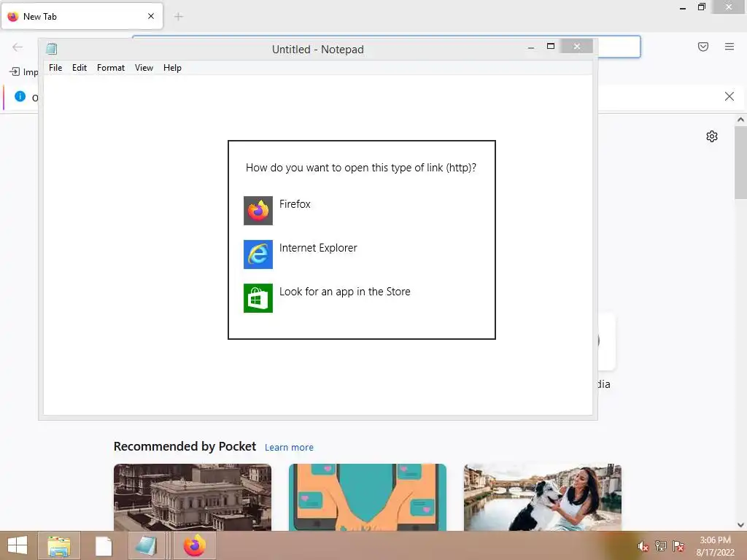747x560 pixels.
Task: Close the Notepad window
Action: pyautogui.click(x=576, y=46)
